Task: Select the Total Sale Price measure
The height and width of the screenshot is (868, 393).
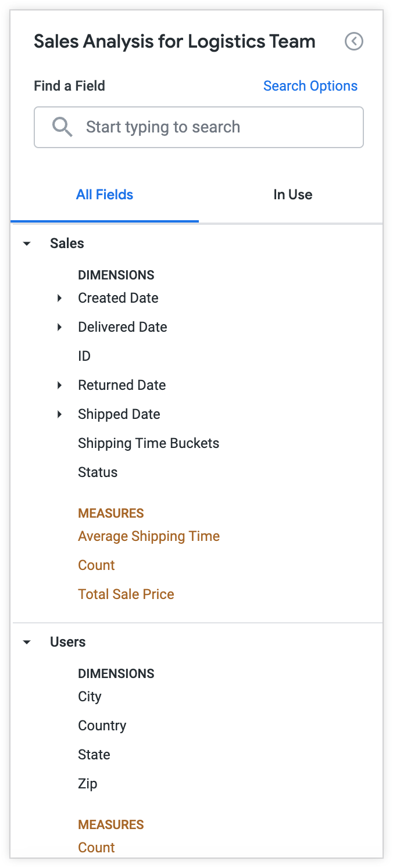Action: pos(126,594)
